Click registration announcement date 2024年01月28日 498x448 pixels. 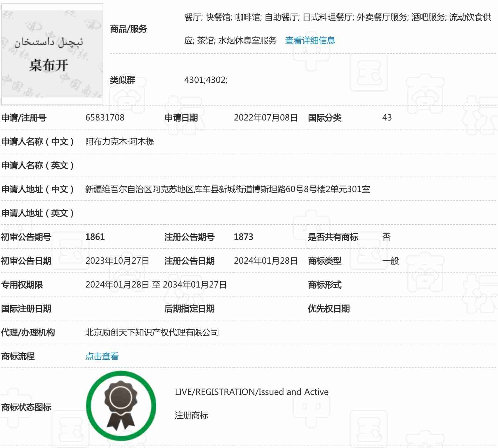coord(265,261)
